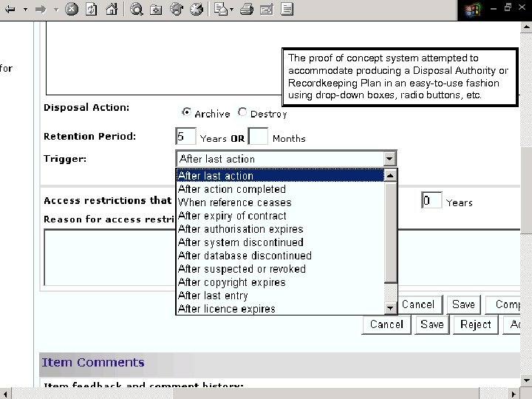Image resolution: width=532 pixels, height=399 pixels.
Task: Click the retention Months field
Action: (258, 136)
